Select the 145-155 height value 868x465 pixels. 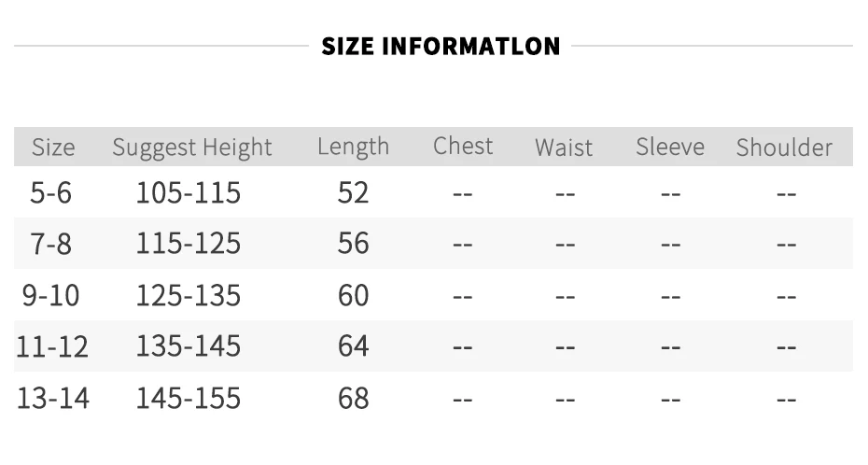coord(189,399)
